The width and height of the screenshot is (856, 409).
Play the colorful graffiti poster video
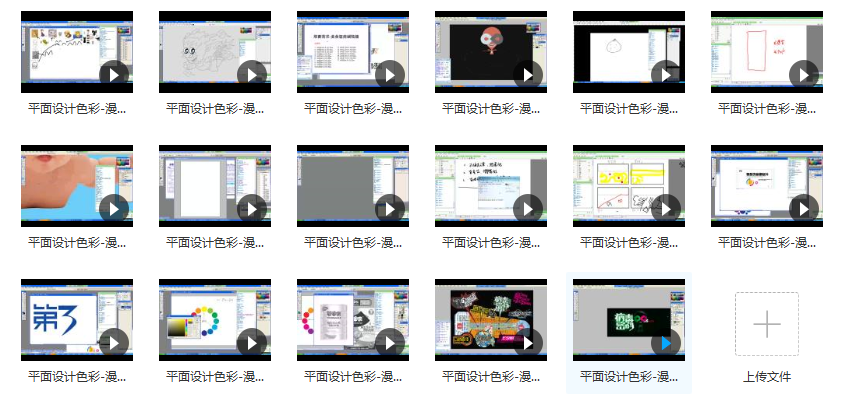click(528, 342)
